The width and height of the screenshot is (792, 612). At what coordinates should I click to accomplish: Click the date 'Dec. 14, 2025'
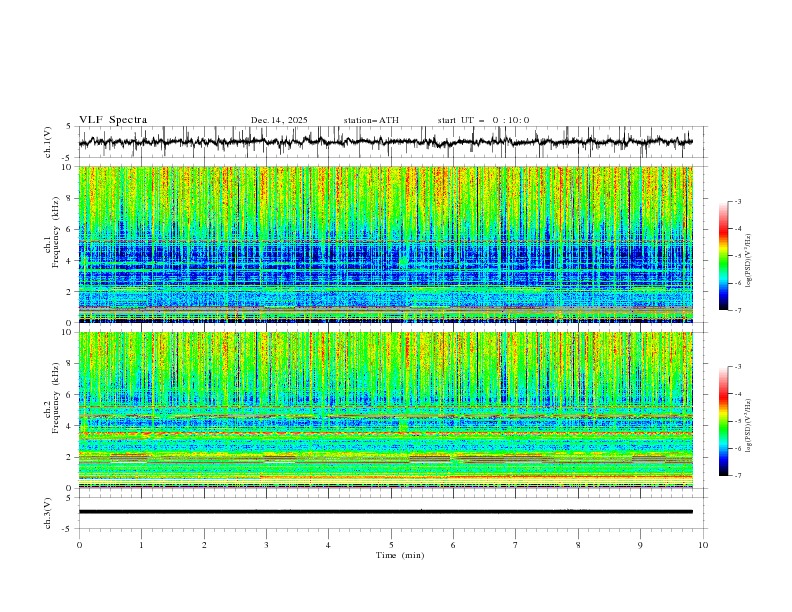coord(279,120)
